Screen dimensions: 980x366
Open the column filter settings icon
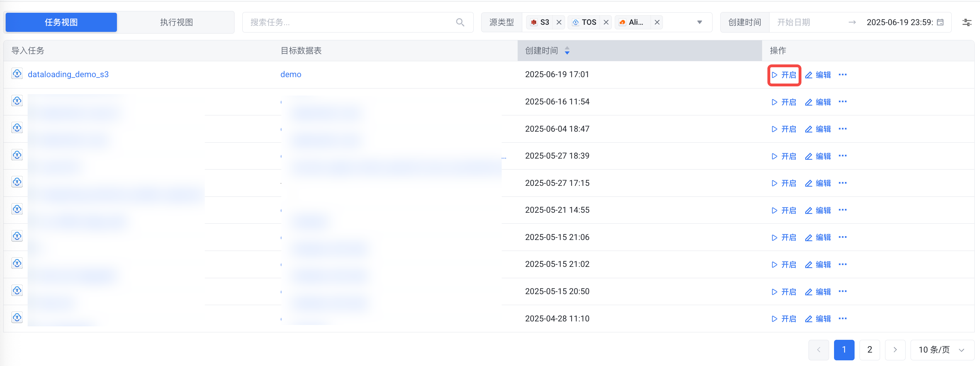click(967, 22)
